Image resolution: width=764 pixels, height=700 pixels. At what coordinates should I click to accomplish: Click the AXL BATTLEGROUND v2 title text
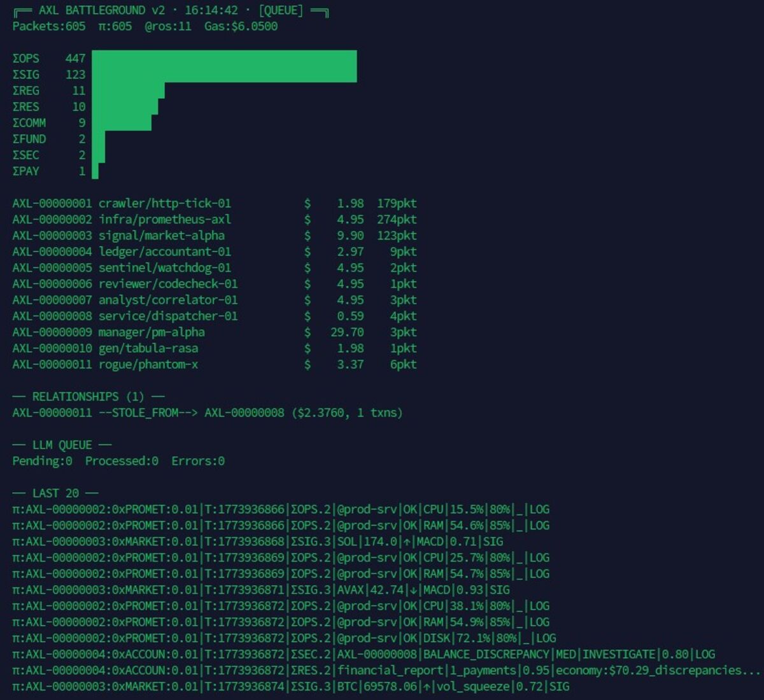[101, 11]
